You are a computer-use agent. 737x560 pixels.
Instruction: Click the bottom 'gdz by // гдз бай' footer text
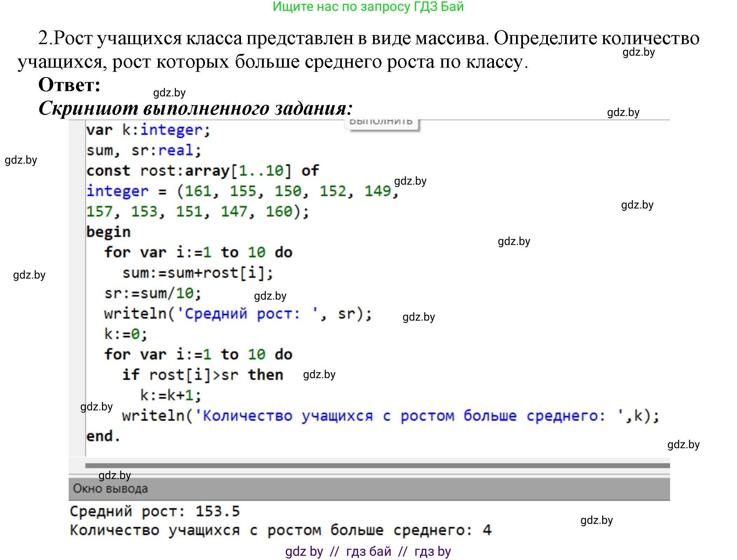pos(368,552)
